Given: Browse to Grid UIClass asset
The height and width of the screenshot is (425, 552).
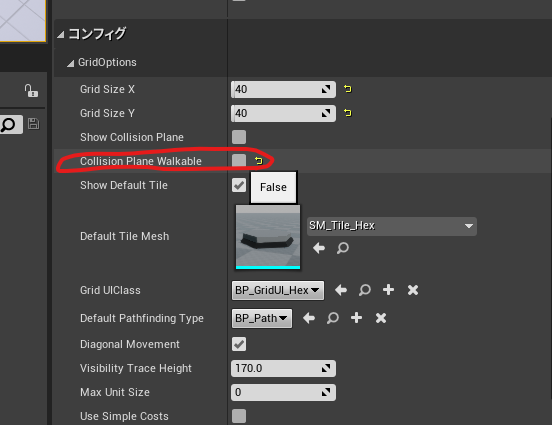Looking at the screenshot, I should tap(365, 290).
